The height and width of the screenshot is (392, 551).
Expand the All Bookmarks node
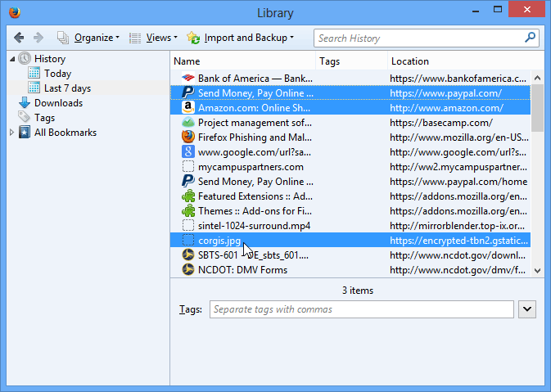[11, 133]
